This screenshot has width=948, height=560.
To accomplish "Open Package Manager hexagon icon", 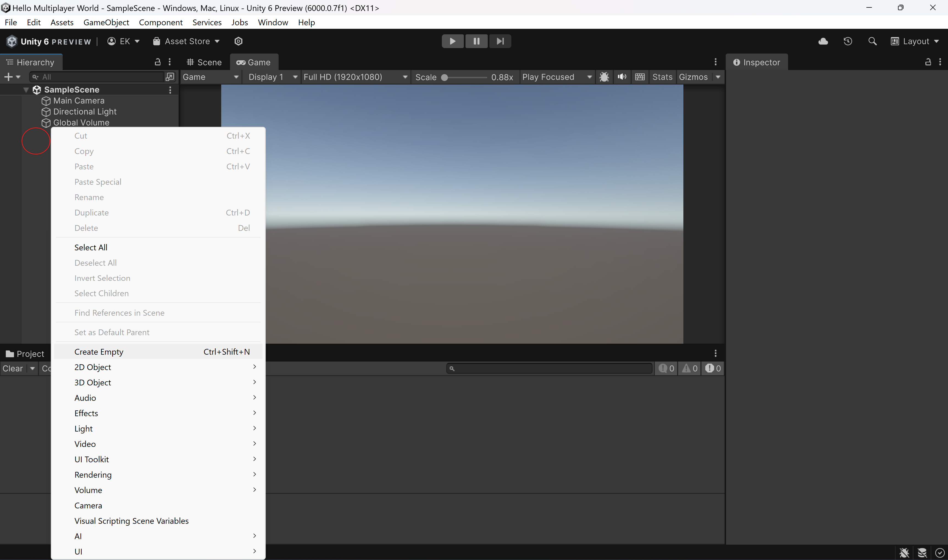I will (238, 41).
